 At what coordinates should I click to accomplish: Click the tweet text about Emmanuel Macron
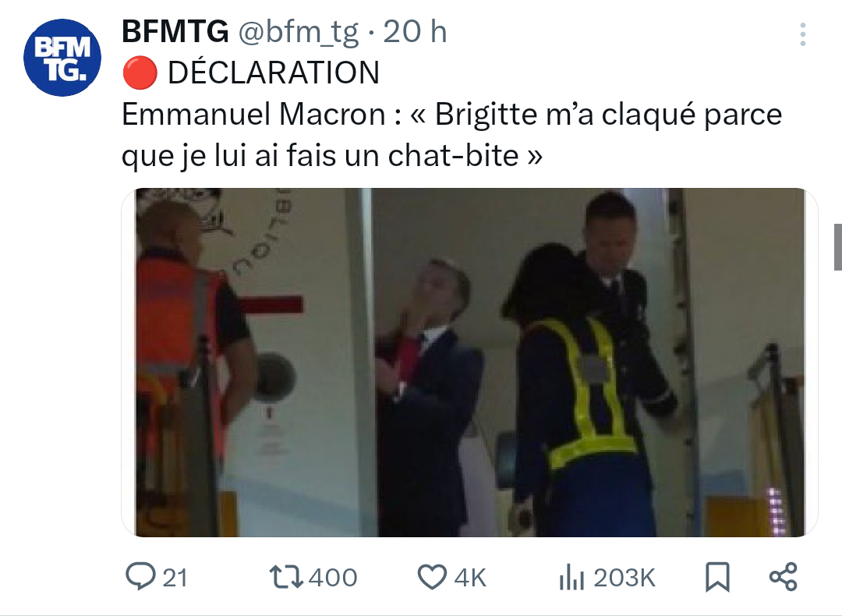point(451,135)
